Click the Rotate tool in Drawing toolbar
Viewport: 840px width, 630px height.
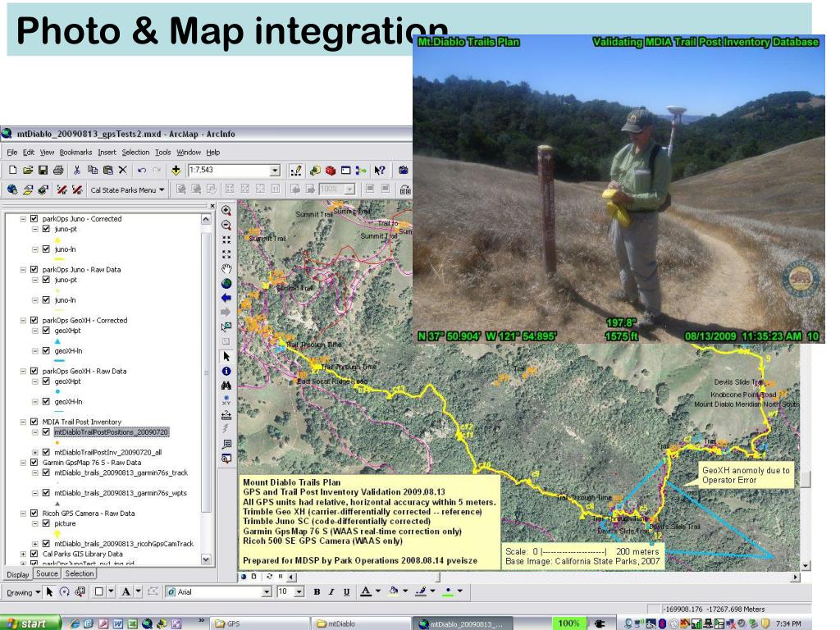pyautogui.click(x=65, y=592)
